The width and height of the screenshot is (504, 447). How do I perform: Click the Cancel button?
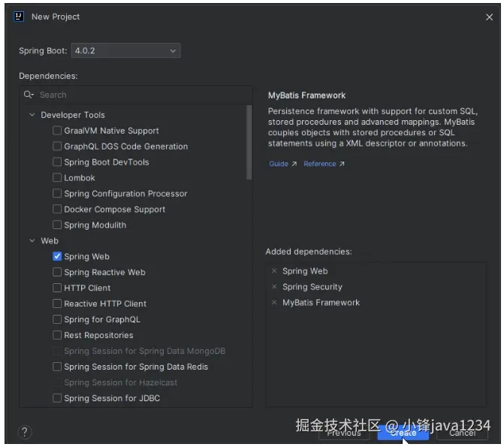[x=462, y=433]
